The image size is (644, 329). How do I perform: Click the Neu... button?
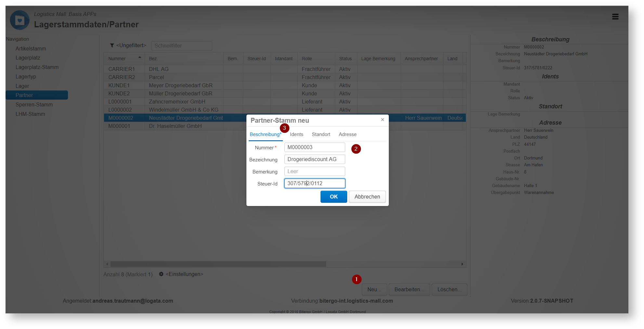click(x=374, y=290)
